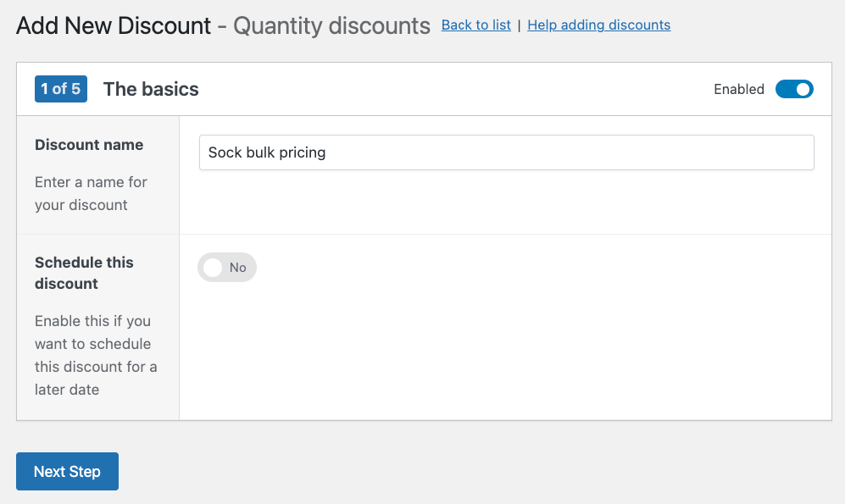Screen dimensions: 845x504
Task: Click "The basics" section heading
Action: tap(150, 89)
